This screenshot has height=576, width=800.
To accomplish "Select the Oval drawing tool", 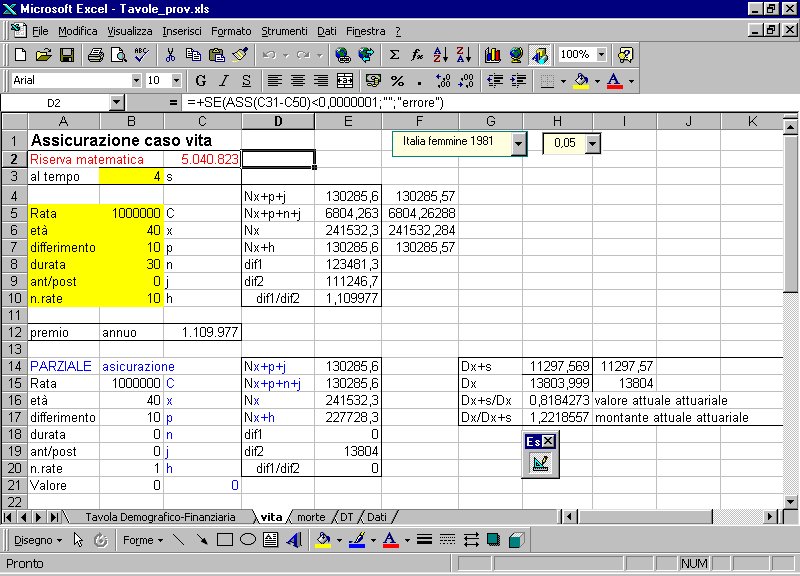I will (x=247, y=540).
